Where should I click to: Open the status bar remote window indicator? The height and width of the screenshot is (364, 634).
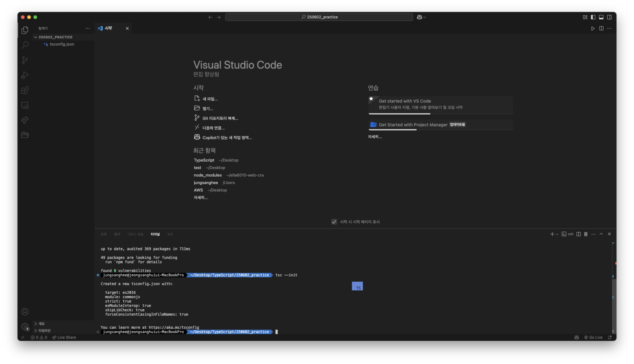tap(23, 337)
